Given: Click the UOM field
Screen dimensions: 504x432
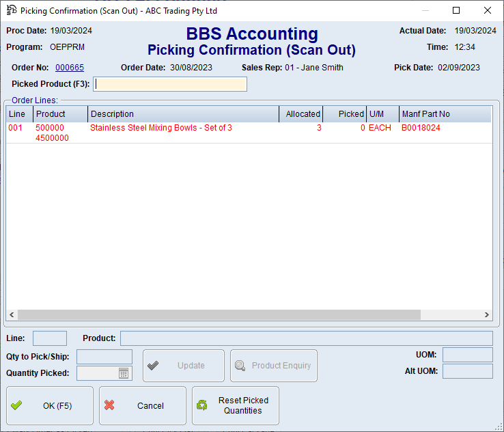Looking at the screenshot, I should (467, 355).
